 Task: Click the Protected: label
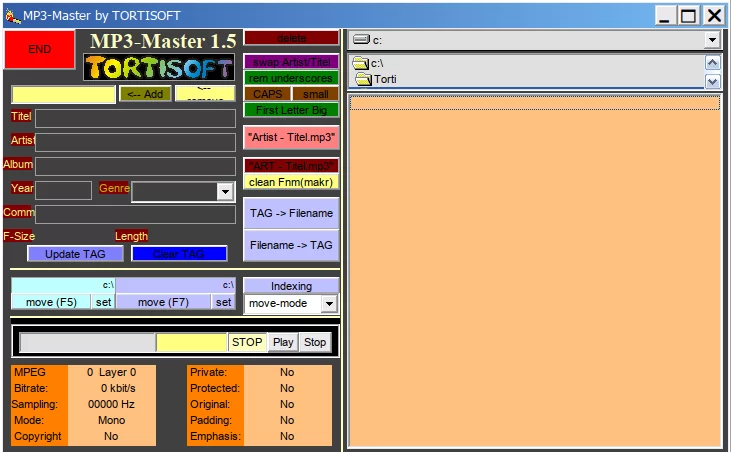[215, 388]
